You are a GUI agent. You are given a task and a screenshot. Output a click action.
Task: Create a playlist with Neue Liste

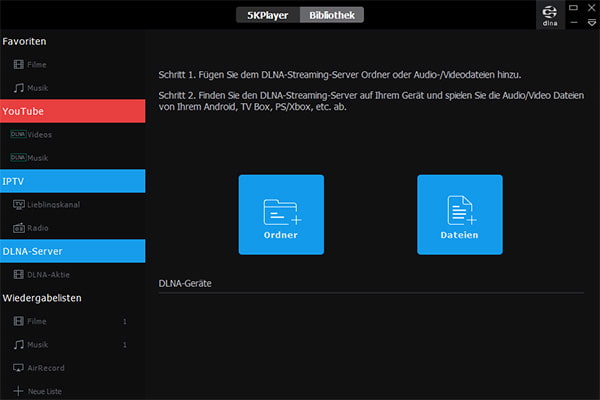73,391
